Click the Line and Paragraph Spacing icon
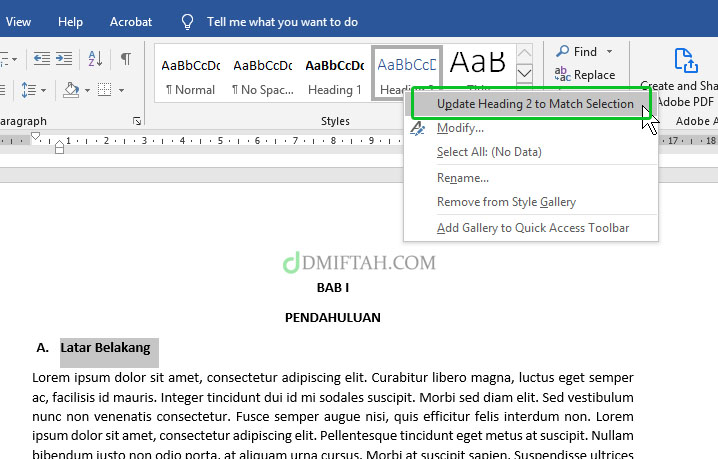The height and width of the screenshot is (459, 718). 29,90
